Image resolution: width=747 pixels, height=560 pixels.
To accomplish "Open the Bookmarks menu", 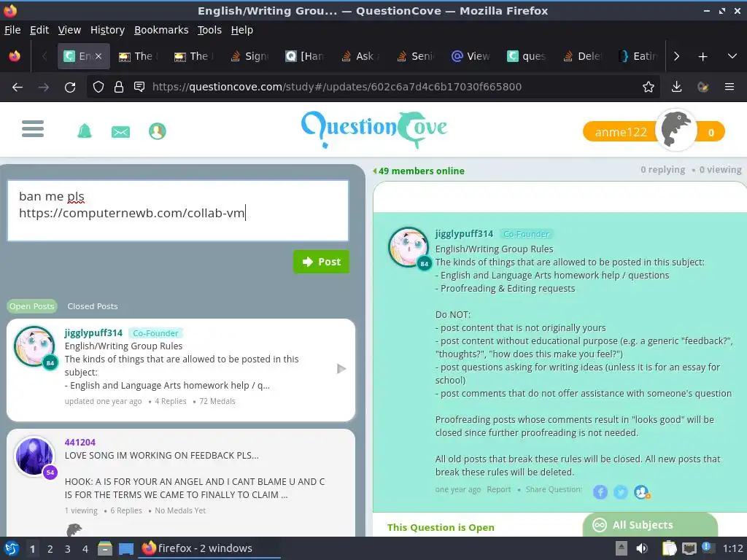I will click(x=161, y=30).
